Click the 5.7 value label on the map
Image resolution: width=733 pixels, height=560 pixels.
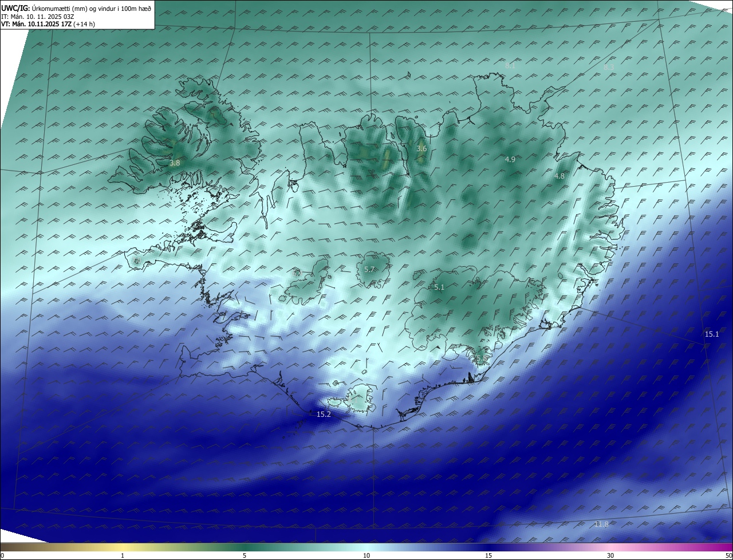tap(369, 269)
